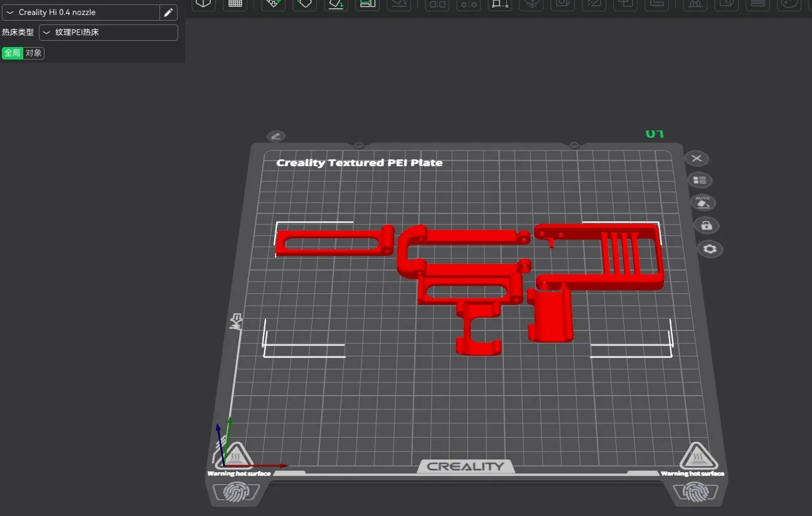Open the 热床类型 dropdown showing 纹理PEI热床
Image resolution: width=812 pixels, height=516 pixels.
[109, 32]
